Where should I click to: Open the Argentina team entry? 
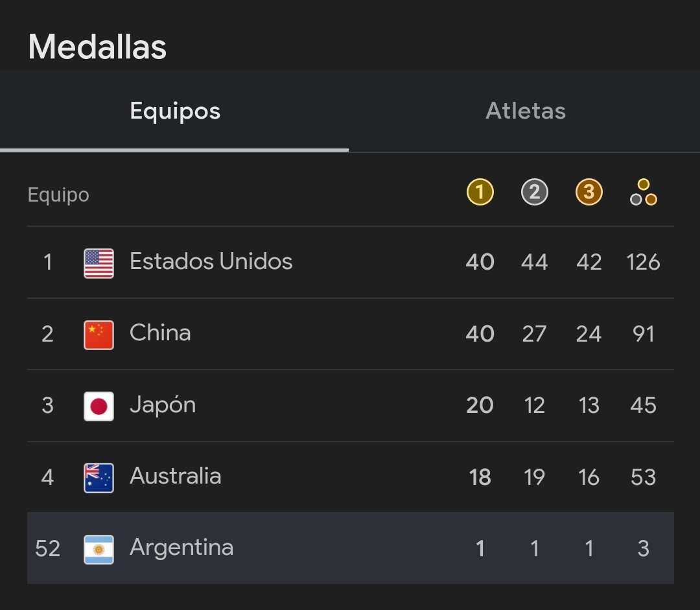[x=181, y=548]
